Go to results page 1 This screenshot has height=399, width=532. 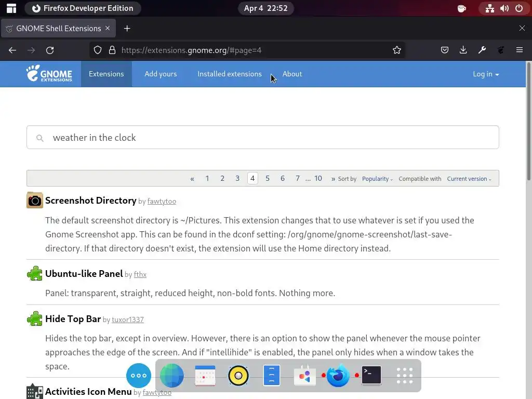pyautogui.click(x=207, y=179)
